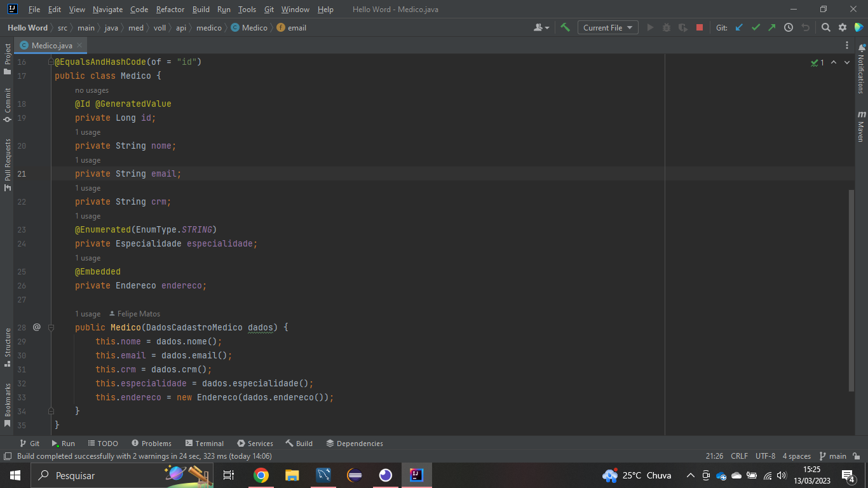Screen dimensions: 868x488
Task: Open the Notifications side panel
Action: 861,69
